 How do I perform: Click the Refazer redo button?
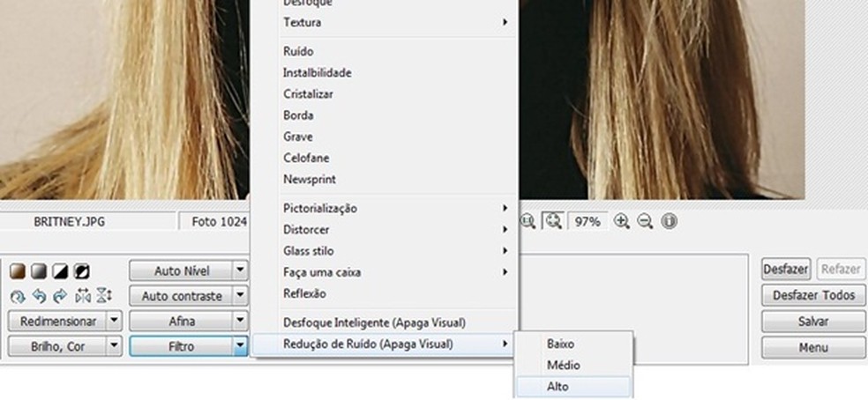click(841, 270)
